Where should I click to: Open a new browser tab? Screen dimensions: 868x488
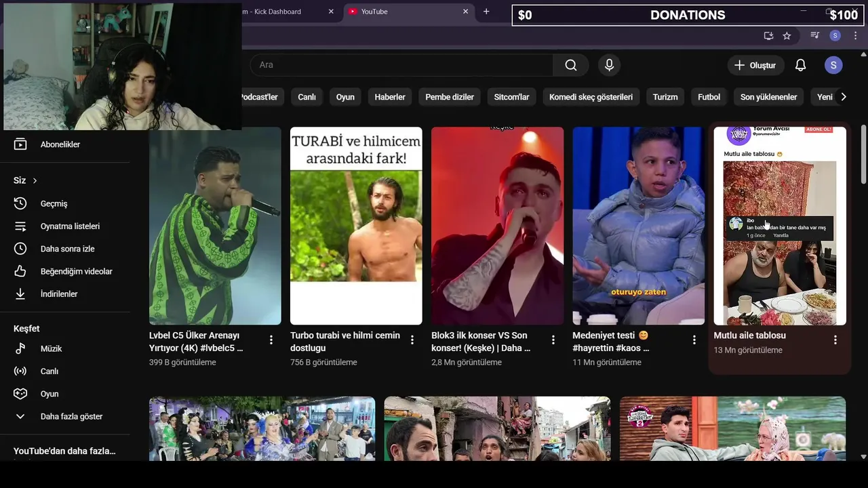point(486,12)
